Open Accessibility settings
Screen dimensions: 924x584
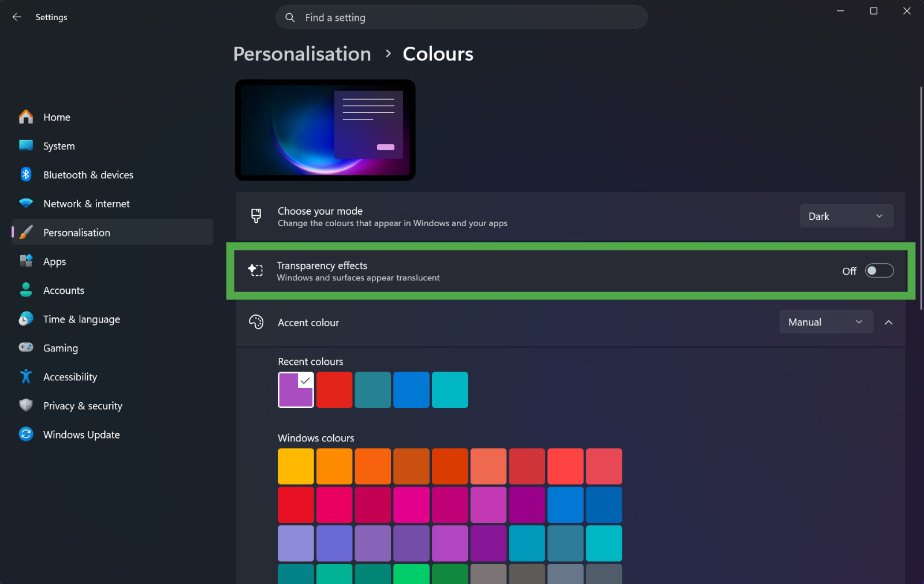(x=113, y=377)
